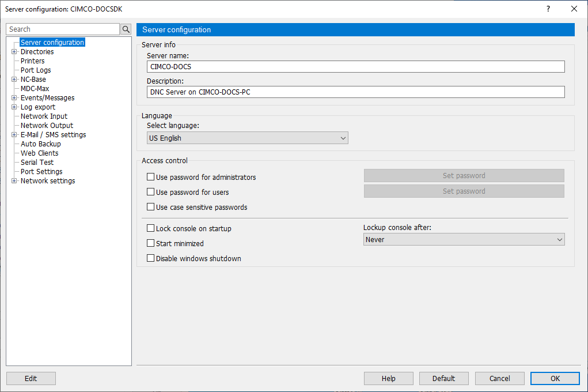Check Disable windows shutdown
This screenshot has width=588, height=392.
150,258
